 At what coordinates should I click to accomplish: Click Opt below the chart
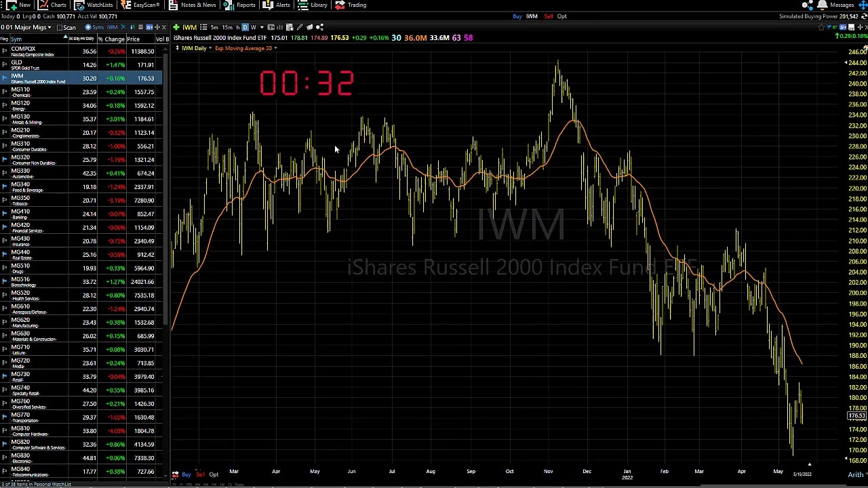214,474
